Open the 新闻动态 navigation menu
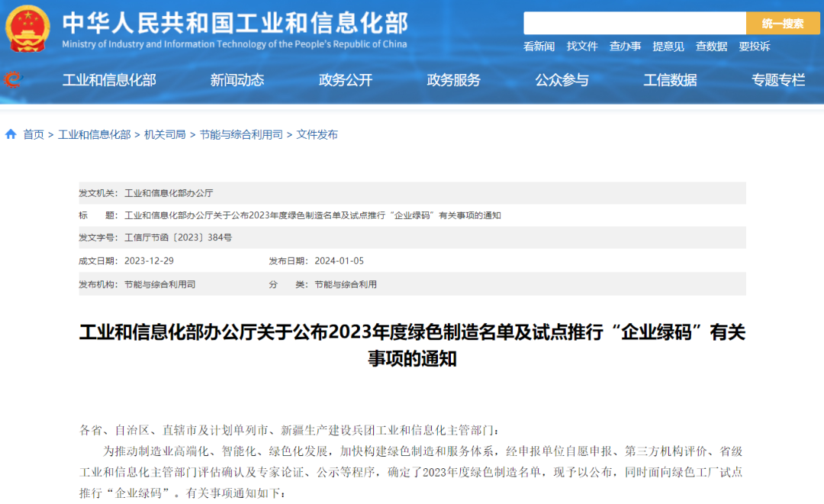This screenshot has height=504, width=824. (237, 80)
